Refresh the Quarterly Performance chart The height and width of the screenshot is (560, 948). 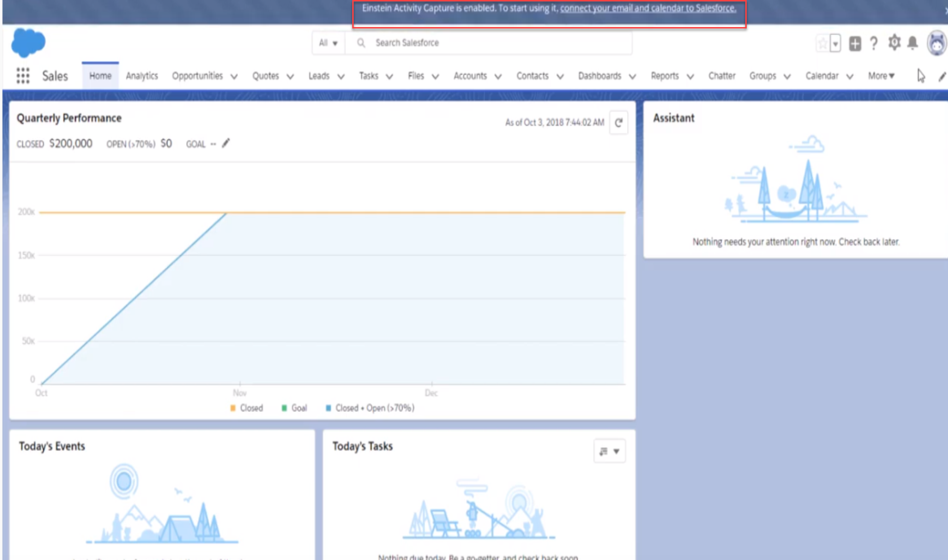point(618,123)
